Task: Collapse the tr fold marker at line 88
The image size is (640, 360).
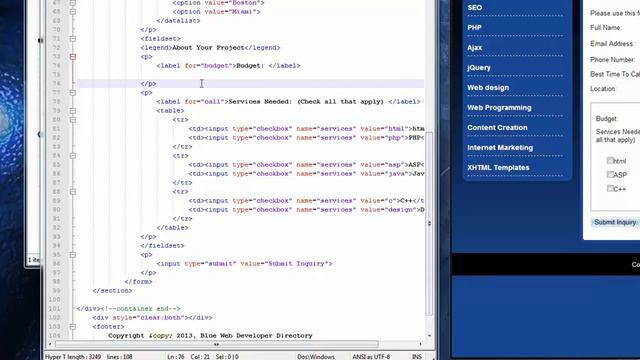Action: click(x=73, y=191)
